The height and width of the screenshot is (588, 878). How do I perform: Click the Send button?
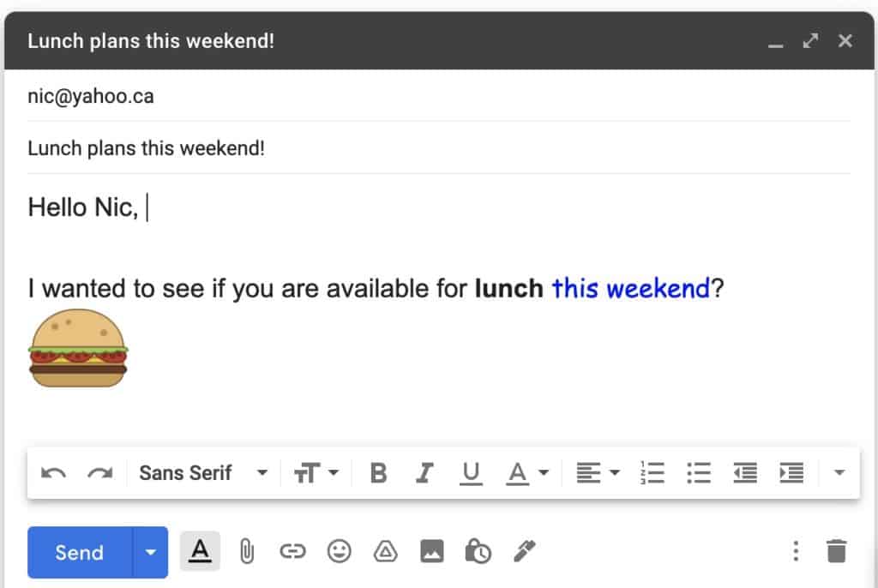80,552
